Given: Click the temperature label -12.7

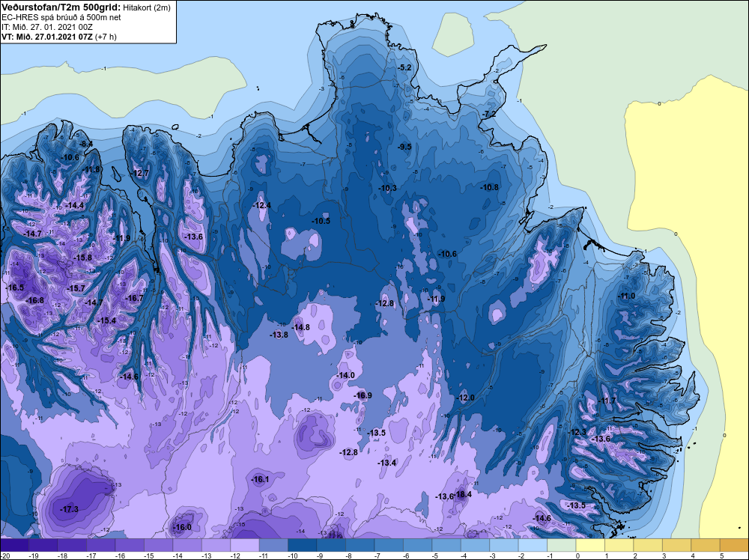Looking at the screenshot, I should pos(140,173).
